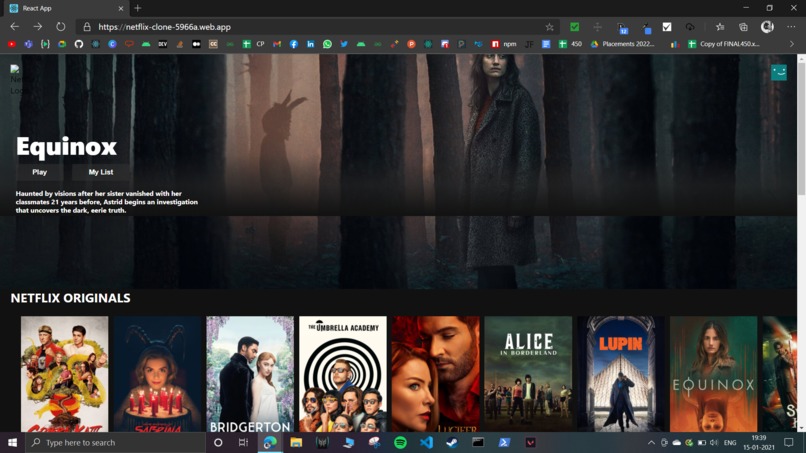The height and width of the screenshot is (453, 806).
Task: Open The Umbrella Academy poster
Action: coord(343,374)
